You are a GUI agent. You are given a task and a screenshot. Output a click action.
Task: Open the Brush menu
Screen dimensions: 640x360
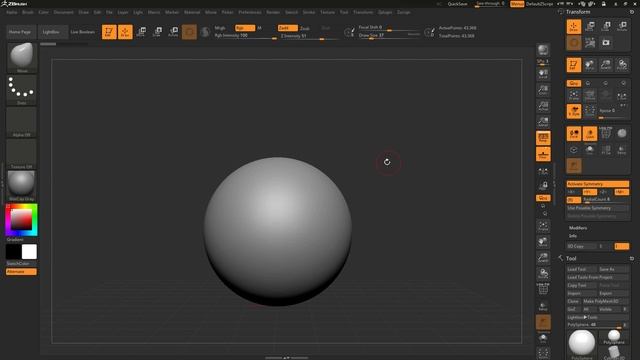tap(28, 12)
